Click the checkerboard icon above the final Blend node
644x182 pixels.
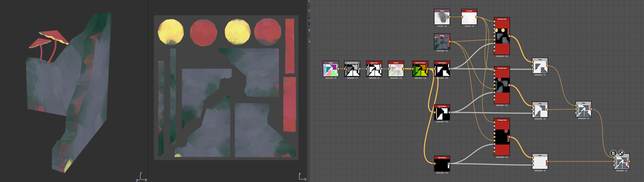click(621, 153)
